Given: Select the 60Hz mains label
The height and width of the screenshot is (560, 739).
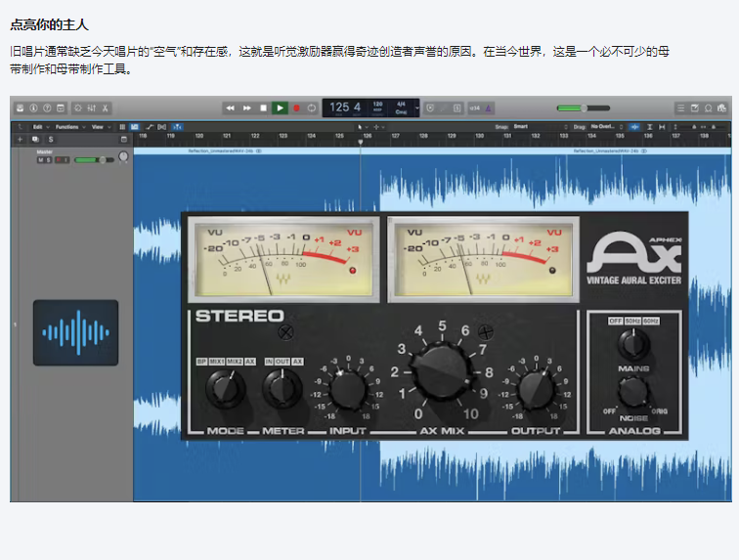Looking at the screenshot, I should (651, 321).
